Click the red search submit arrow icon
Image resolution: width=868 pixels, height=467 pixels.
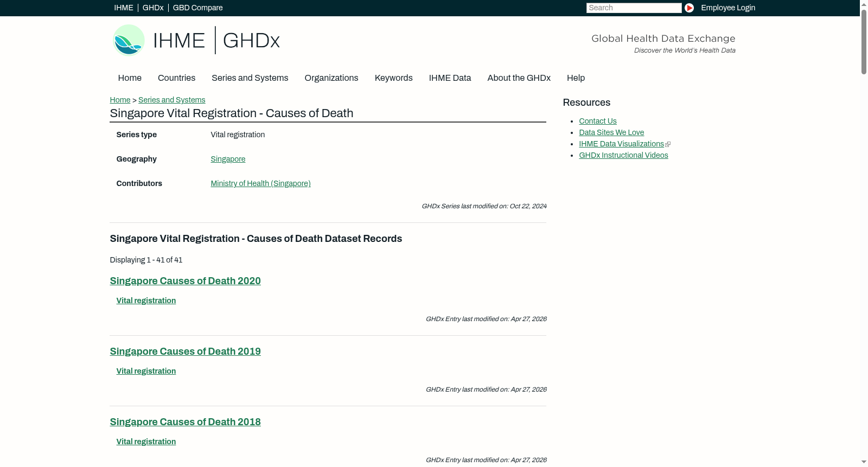click(689, 8)
